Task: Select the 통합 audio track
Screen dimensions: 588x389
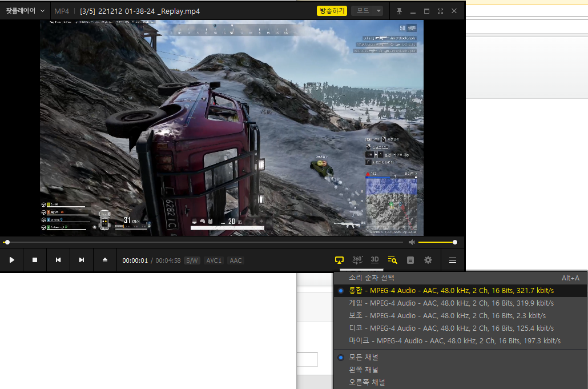Action: click(460, 290)
